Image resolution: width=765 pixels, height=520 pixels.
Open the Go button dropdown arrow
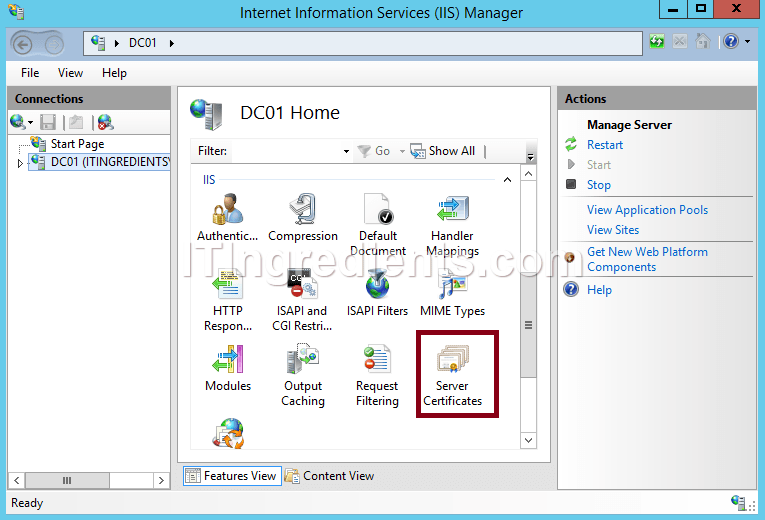402,151
